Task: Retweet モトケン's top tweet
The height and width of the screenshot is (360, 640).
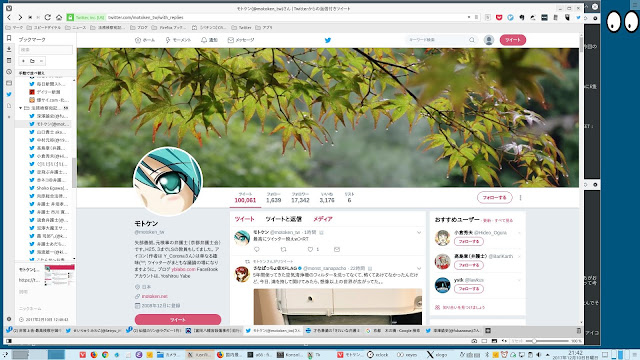Action: (283, 249)
